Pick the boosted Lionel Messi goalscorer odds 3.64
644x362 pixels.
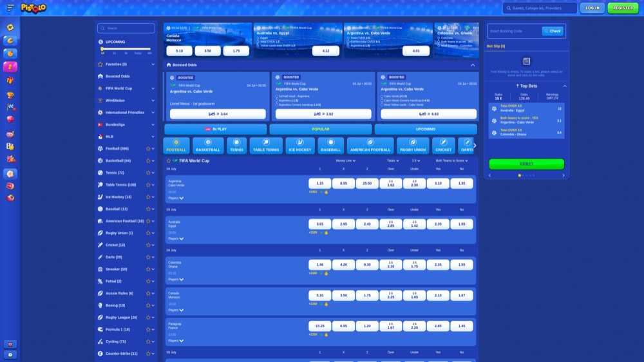pos(218,114)
